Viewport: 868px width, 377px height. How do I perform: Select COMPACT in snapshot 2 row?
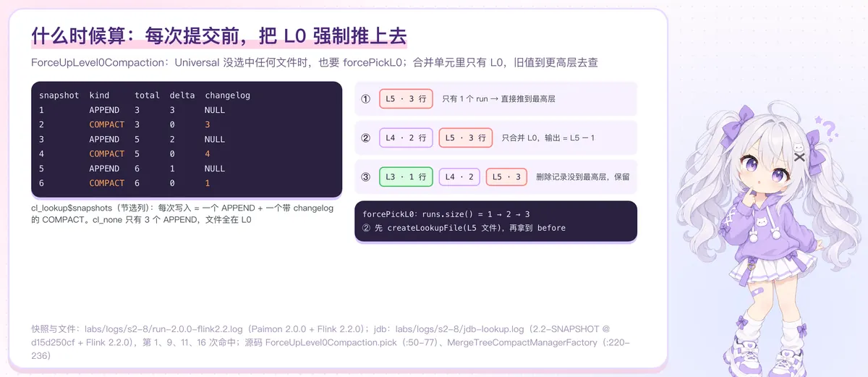tap(107, 124)
